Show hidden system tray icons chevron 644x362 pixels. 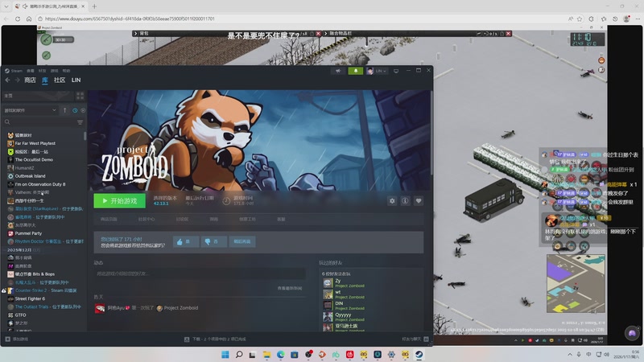click(x=570, y=355)
